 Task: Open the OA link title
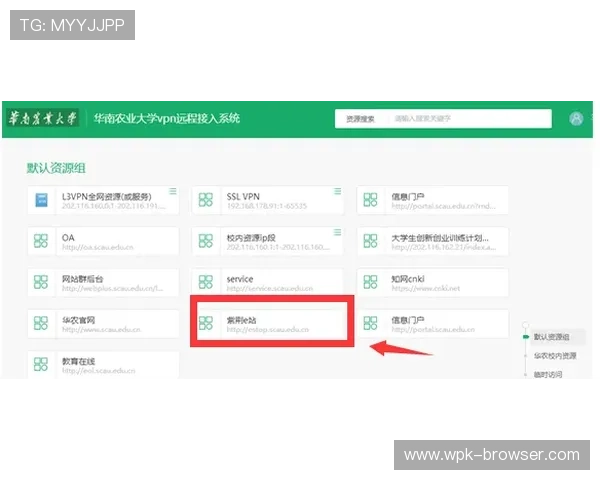[x=68, y=238]
